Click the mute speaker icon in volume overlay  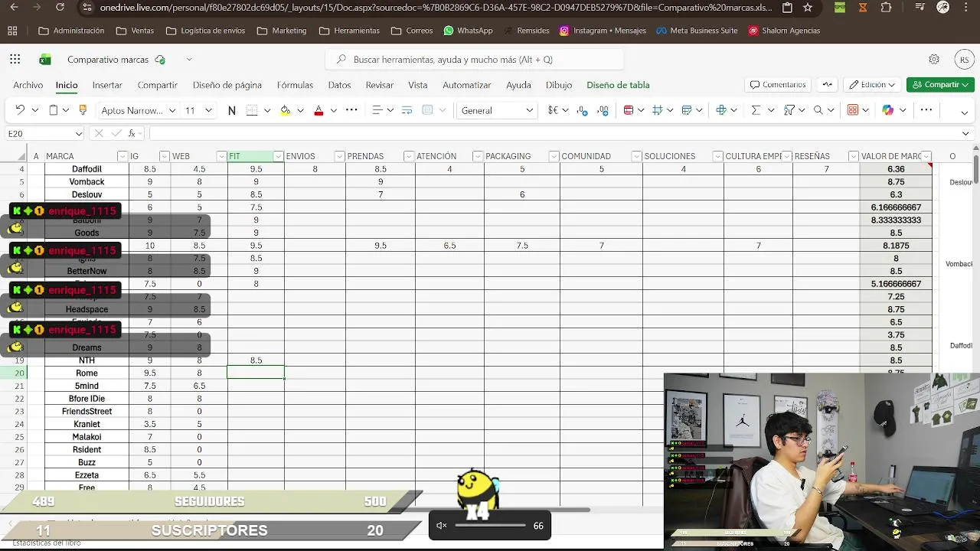[441, 526]
